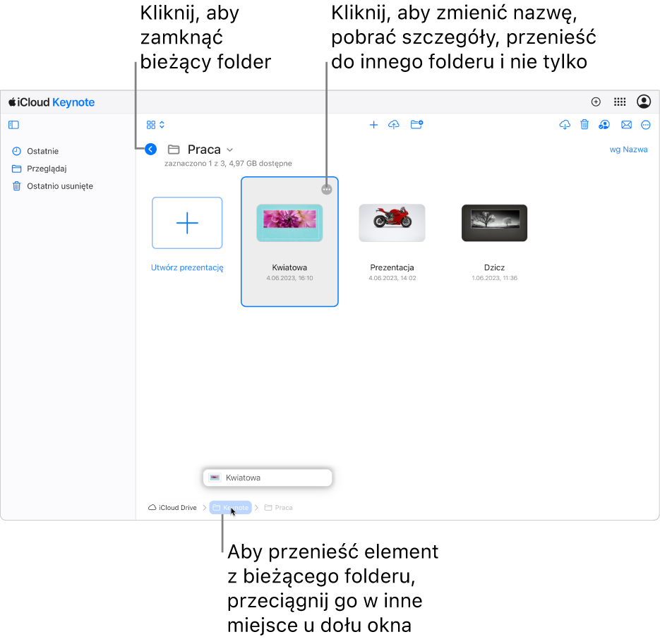Image resolution: width=660 pixels, height=644 pixels.
Task: Click the wg Nazwa sort button
Action: click(628, 150)
